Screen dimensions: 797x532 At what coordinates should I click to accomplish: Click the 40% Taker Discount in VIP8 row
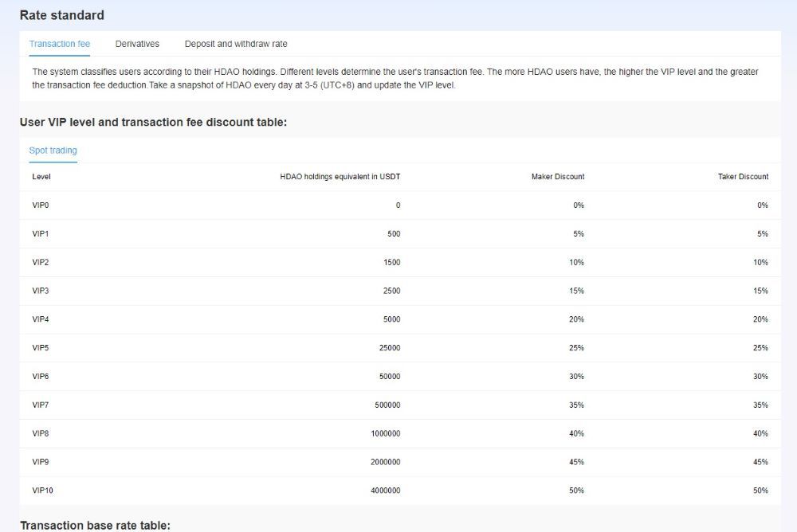click(x=760, y=433)
